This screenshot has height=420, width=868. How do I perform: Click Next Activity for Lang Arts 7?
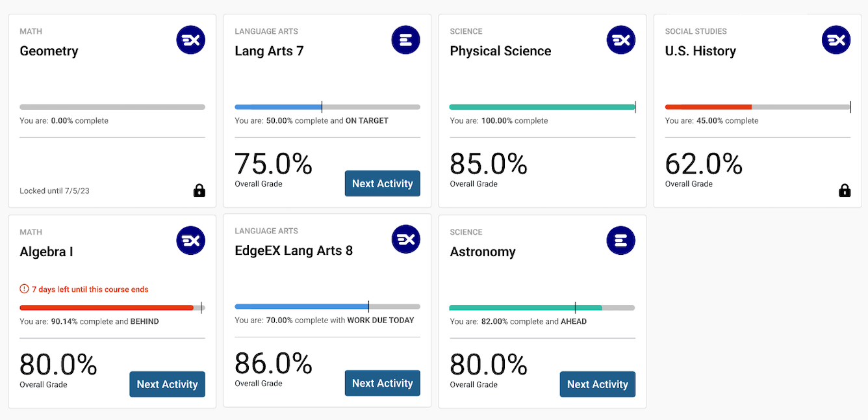pos(382,183)
